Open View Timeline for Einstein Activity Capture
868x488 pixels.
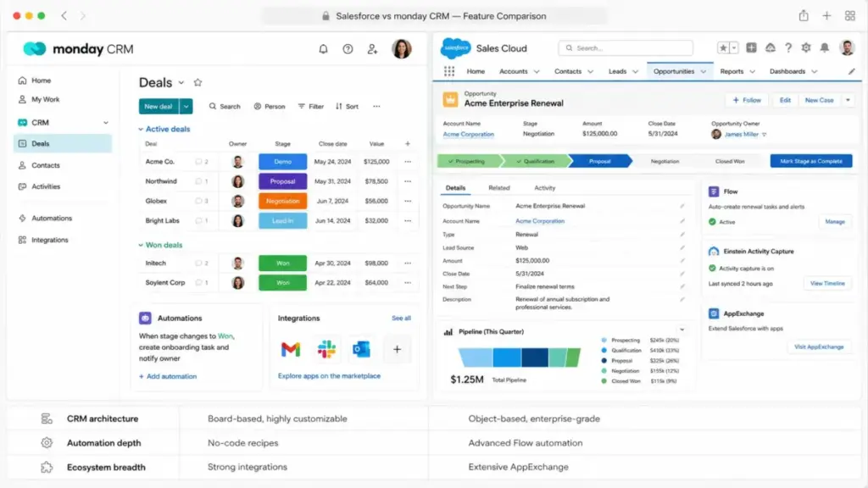(x=827, y=283)
